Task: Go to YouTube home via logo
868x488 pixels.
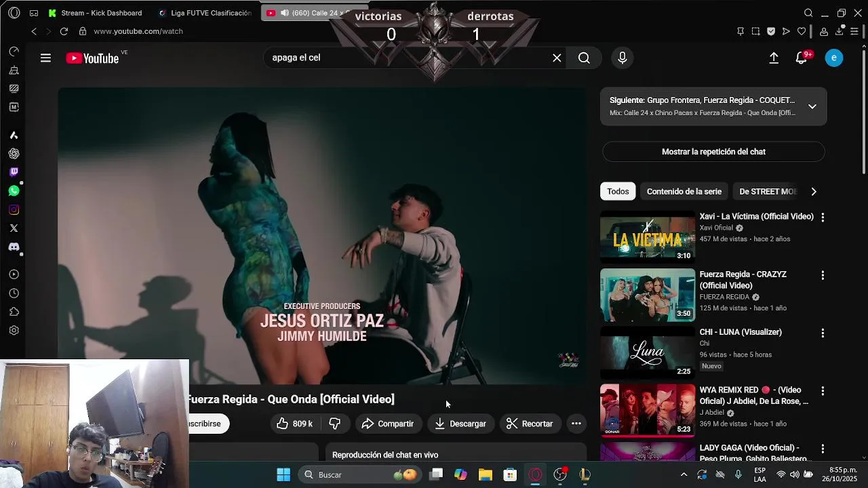Action: [x=92, y=58]
